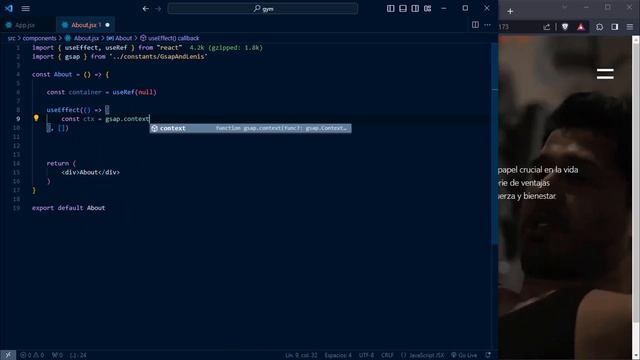Click the line and column status indicator

[301, 355]
